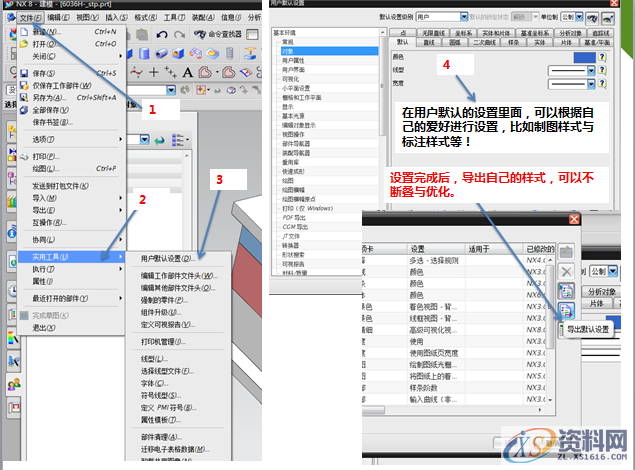Expand the 导入(M) submenu
This screenshot has width=635, height=470.
tap(72, 198)
